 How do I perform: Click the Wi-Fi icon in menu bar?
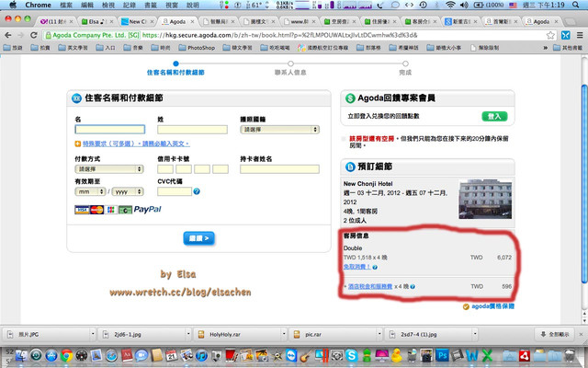450,5
